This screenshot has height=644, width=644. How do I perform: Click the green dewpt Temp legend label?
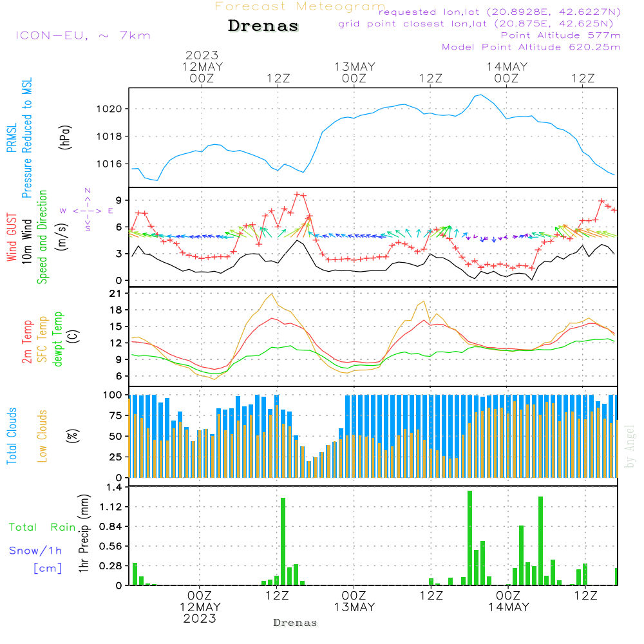[x=57, y=340]
